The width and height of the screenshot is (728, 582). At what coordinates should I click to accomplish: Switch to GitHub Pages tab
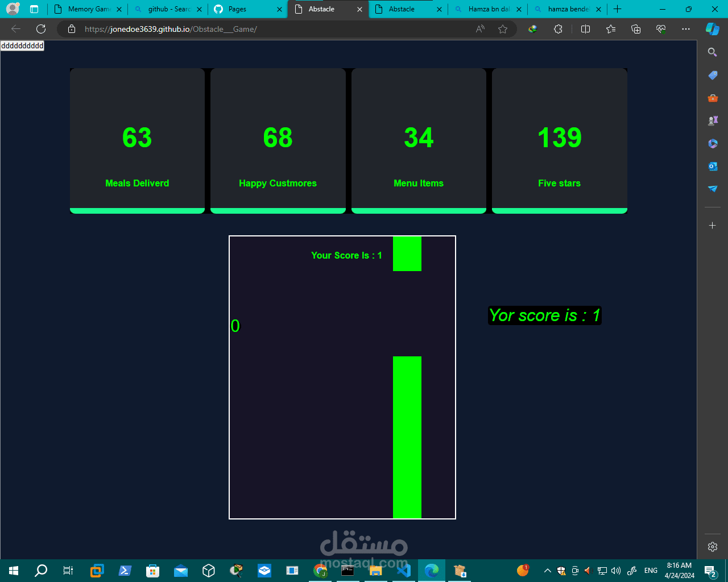click(247, 9)
